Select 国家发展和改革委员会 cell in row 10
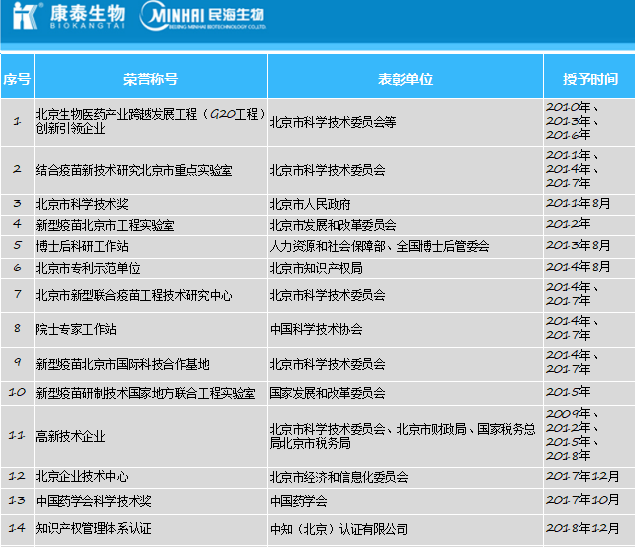The width and height of the screenshot is (635, 547). click(327, 393)
